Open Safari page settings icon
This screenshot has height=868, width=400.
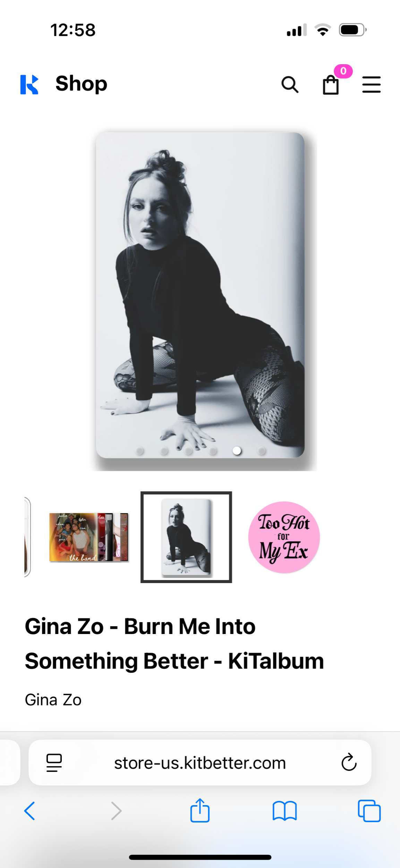(x=54, y=762)
